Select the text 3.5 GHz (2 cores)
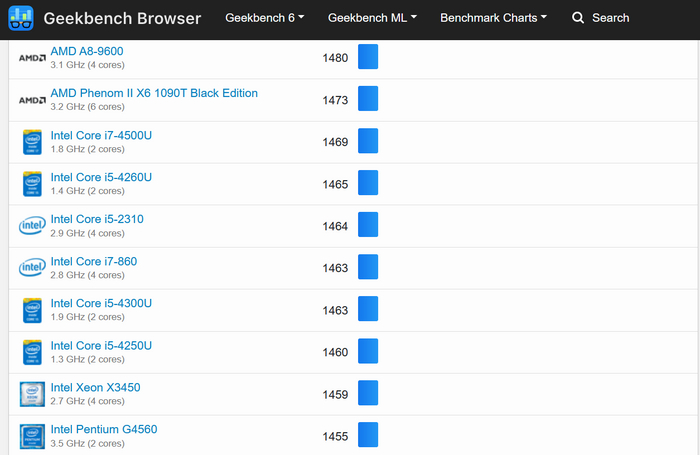The image size is (700, 455). [88, 444]
